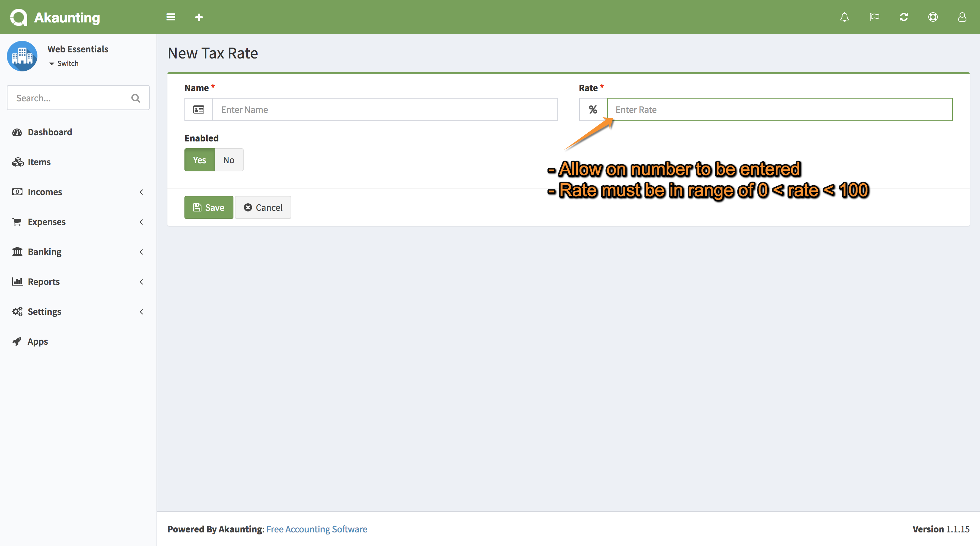Open the Free Accounting Software link
The height and width of the screenshot is (546, 980).
pyautogui.click(x=316, y=529)
